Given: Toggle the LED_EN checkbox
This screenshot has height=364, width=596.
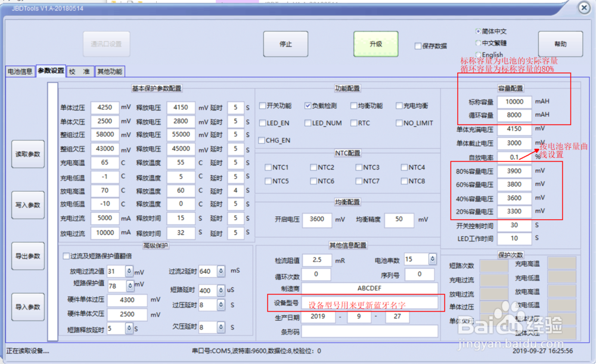Looking at the screenshot, I should tap(262, 123).
